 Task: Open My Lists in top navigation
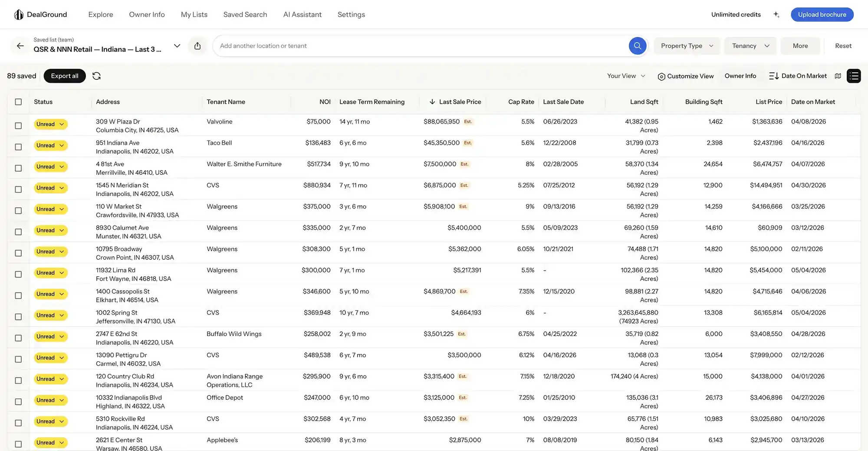[194, 15]
